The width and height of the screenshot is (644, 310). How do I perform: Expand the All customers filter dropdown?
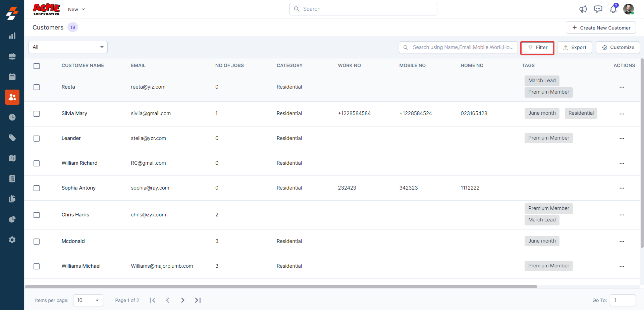point(68,47)
